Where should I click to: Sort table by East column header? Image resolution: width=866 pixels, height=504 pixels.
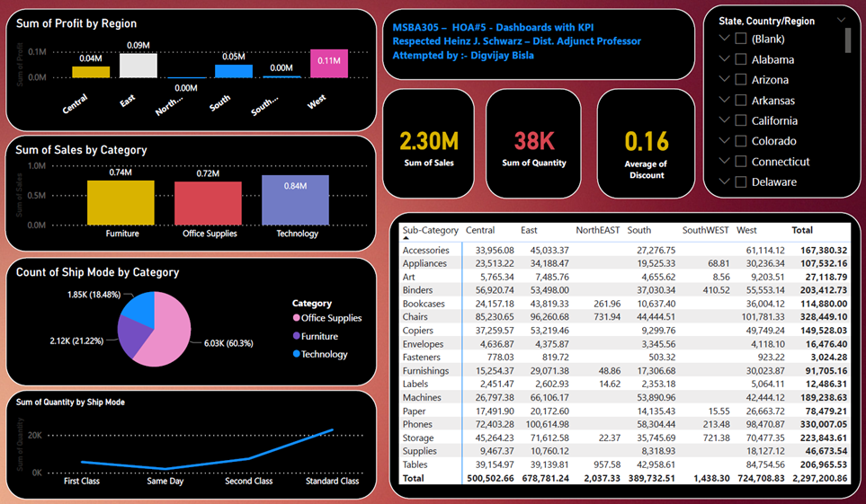(x=529, y=230)
